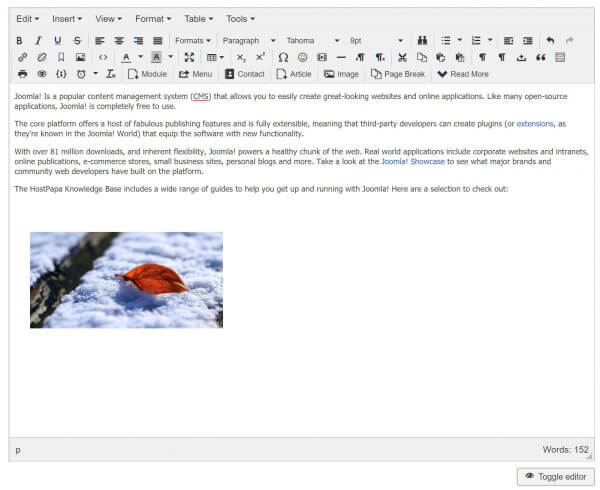Justify the text
This screenshot has width=600, height=490.
click(158, 41)
